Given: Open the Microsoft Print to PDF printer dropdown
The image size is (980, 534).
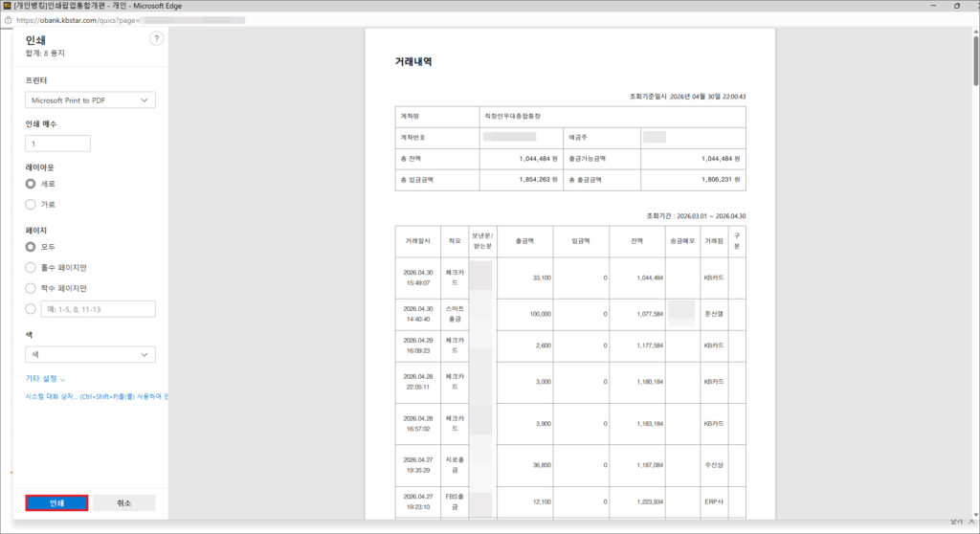Looking at the screenshot, I should 90,100.
